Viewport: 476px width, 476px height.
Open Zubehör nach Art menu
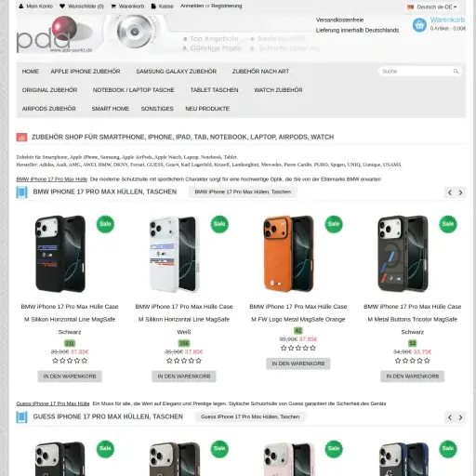(x=260, y=72)
